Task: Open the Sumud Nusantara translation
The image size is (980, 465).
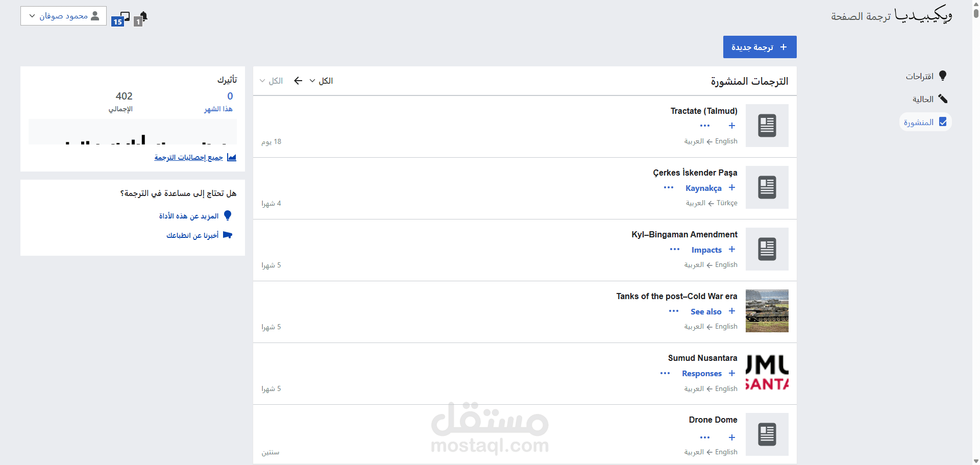Action: point(702,358)
